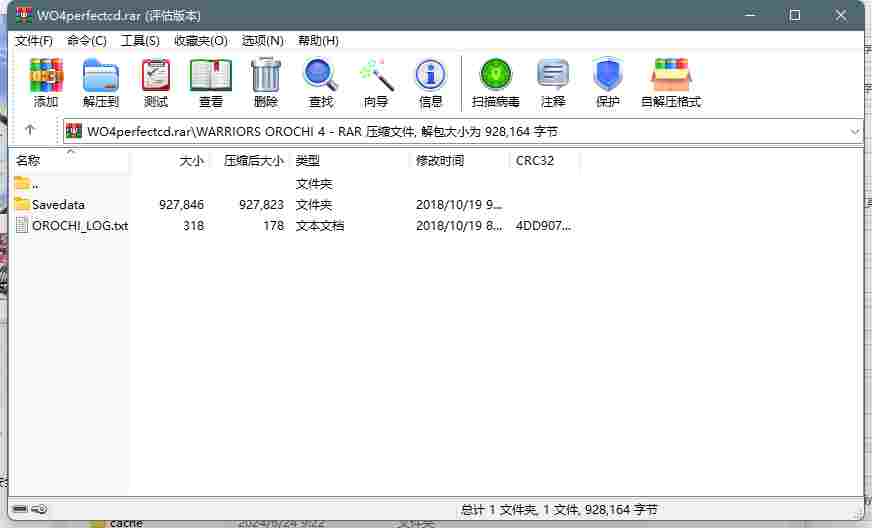
Task: Click the 4DD907... CRC32 value
Action: click(543, 225)
